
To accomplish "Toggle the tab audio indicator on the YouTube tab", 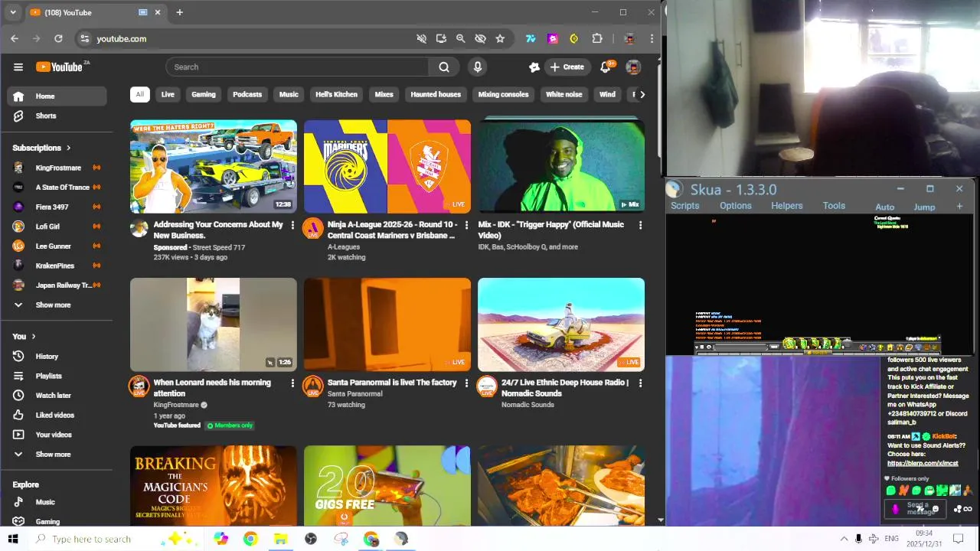I will coord(142,12).
